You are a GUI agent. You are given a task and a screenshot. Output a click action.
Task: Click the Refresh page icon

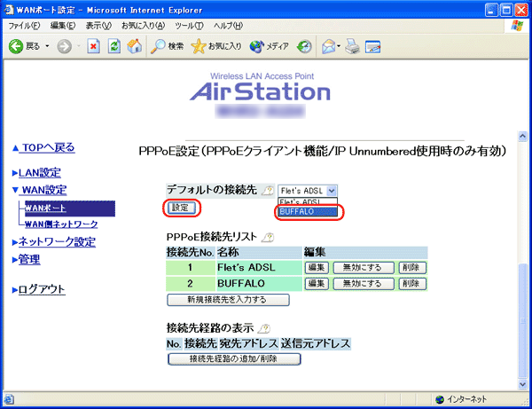[x=114, y=46]
